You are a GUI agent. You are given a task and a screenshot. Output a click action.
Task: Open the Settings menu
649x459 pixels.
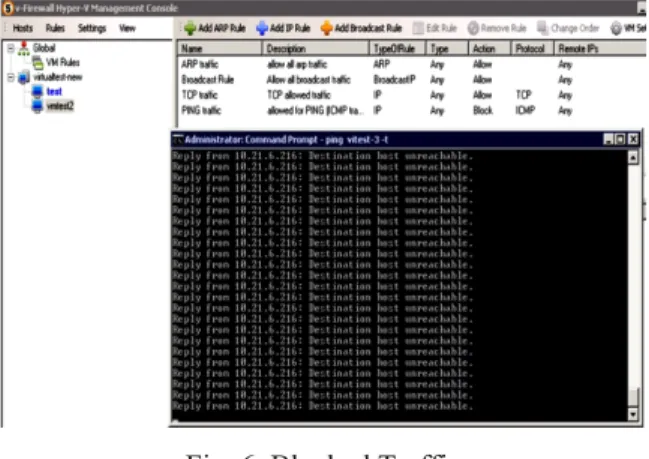(92, 28)
